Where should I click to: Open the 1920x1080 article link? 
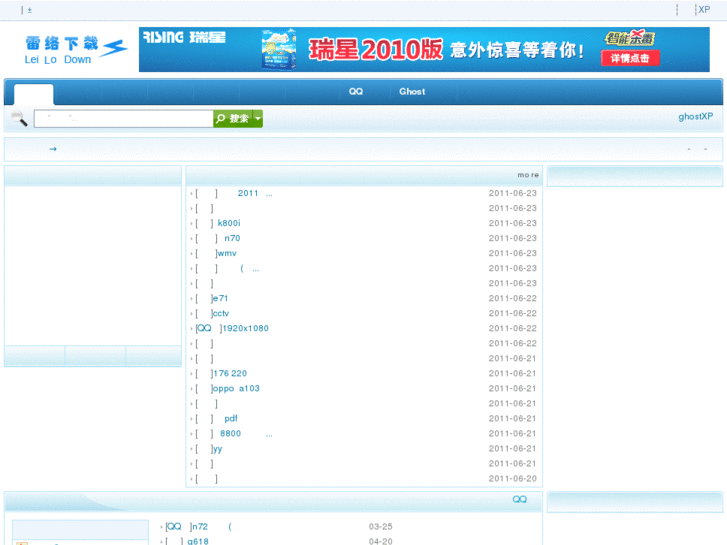pyautogui.click(x=246, y=328)
